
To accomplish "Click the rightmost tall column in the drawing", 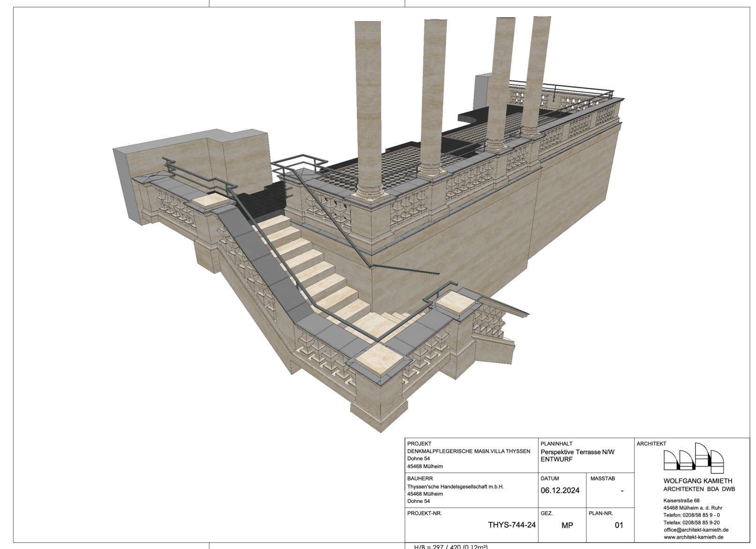I will click(534, 75).
